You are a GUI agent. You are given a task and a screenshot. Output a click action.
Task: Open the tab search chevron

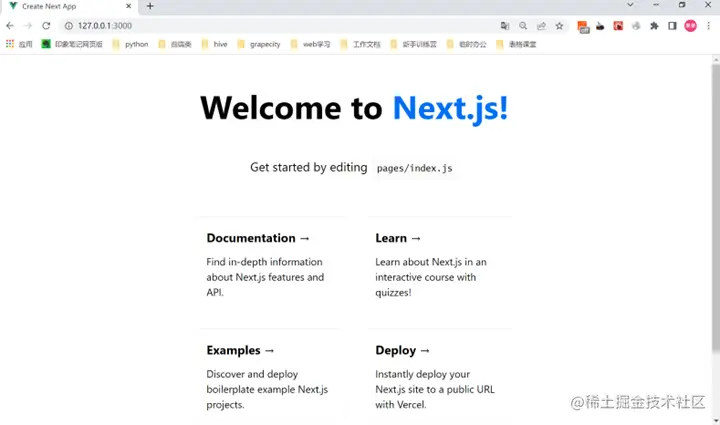[x=630, y=5]
